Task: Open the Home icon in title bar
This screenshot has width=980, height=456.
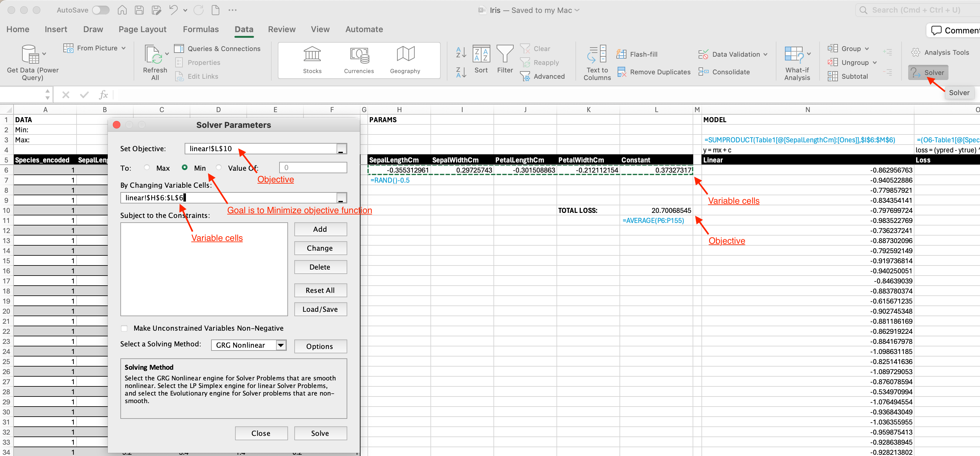Action: tap(122, 10)
